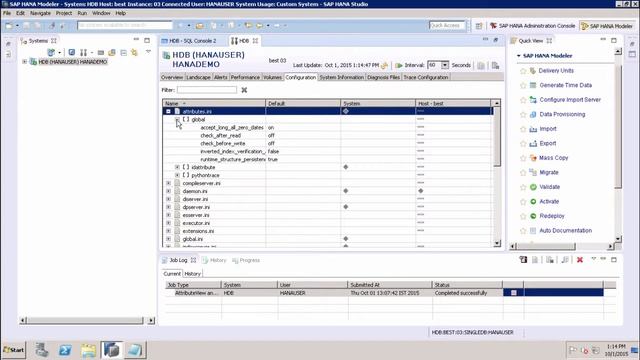Expand the dpserver.ini node
Image resolution: width=640 pixels, height=360 pixels.
(x=168, y=207)
